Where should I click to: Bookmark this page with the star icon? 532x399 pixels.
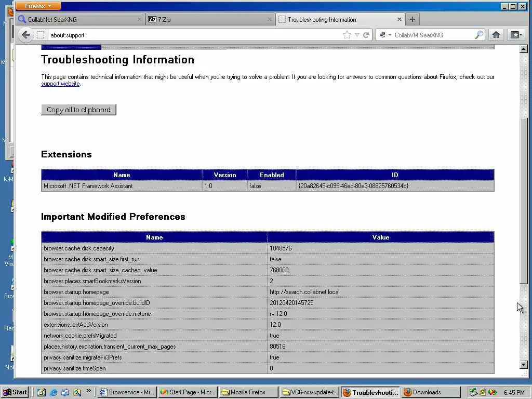[347, 35]
